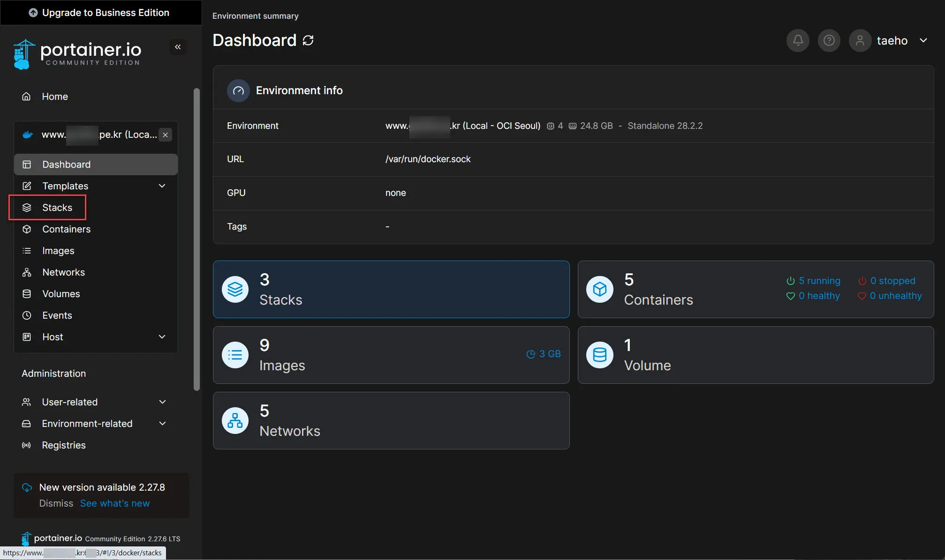Image resolution: width=945 pixels, height=560 pixels.
Task: Expand the Host submenu
Action: tap(162, 337)
